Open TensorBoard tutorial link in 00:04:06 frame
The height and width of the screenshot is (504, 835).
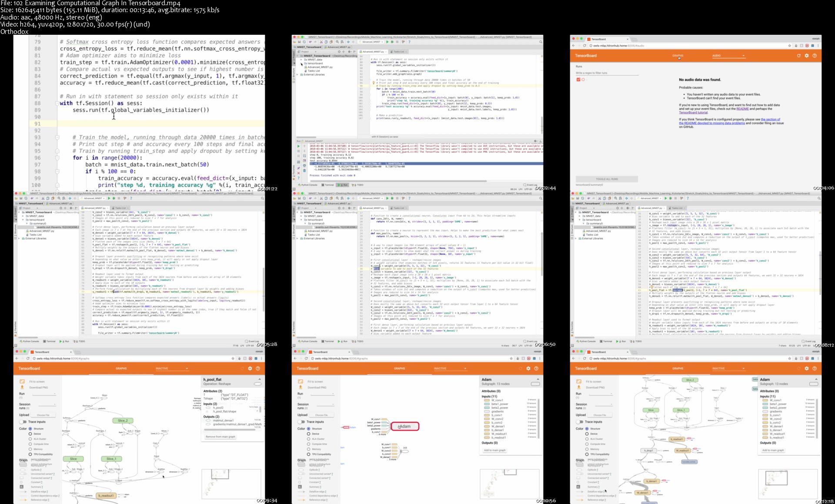click(x=693, y=112)
